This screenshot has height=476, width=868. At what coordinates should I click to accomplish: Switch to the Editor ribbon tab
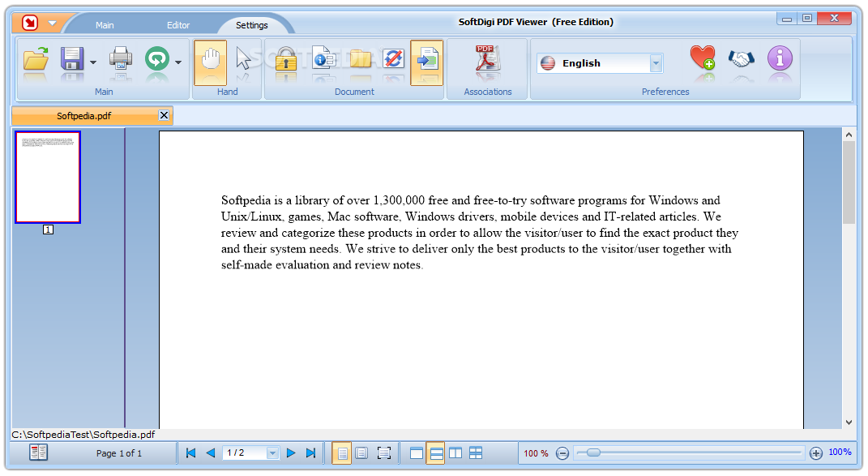tap(178, 25)
